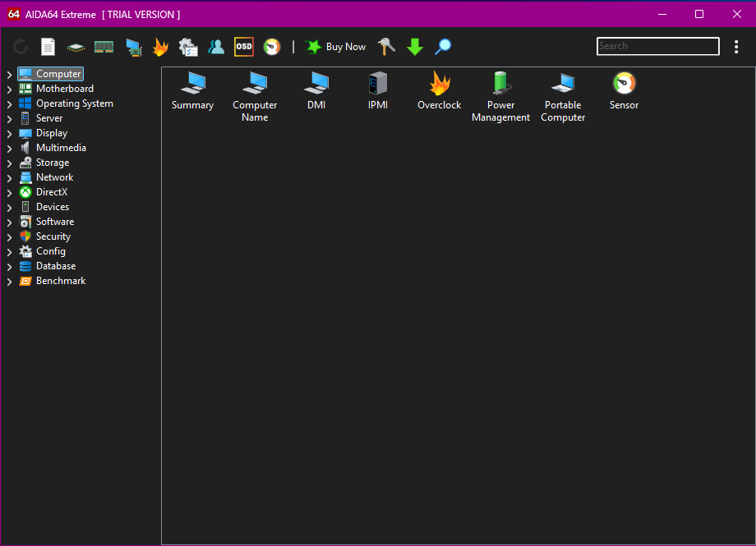The height and width of the screenshot is (546, 756).
Task: Expand the Software tree node
Action: point(9,223)
